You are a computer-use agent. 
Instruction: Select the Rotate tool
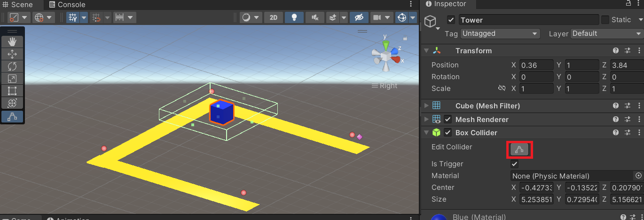pyautogui.click(x=13, y=66)
